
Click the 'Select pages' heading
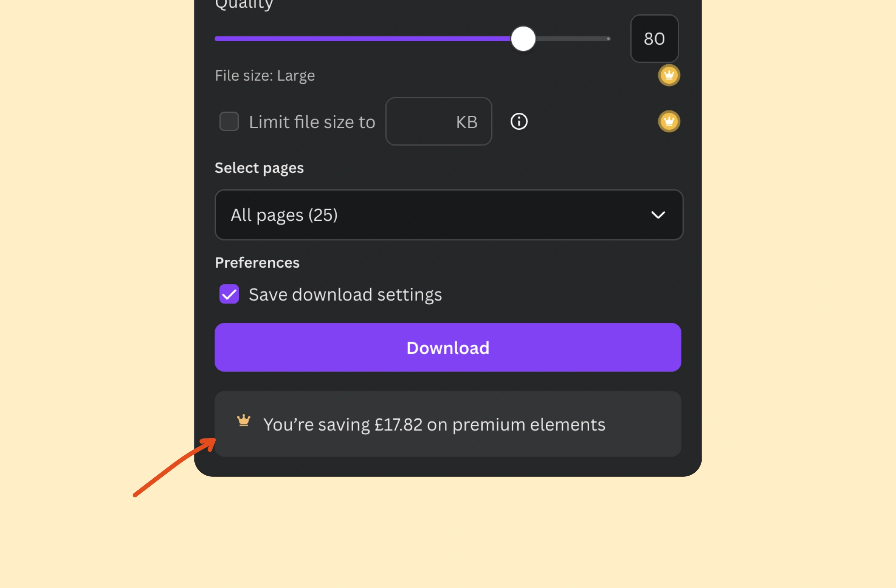tap(259, 168)
